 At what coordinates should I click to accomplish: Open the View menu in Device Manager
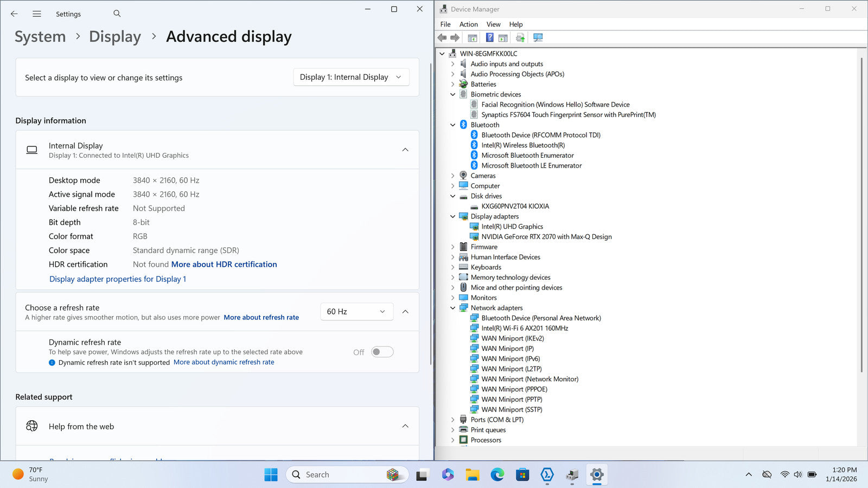tap(493, 24)
